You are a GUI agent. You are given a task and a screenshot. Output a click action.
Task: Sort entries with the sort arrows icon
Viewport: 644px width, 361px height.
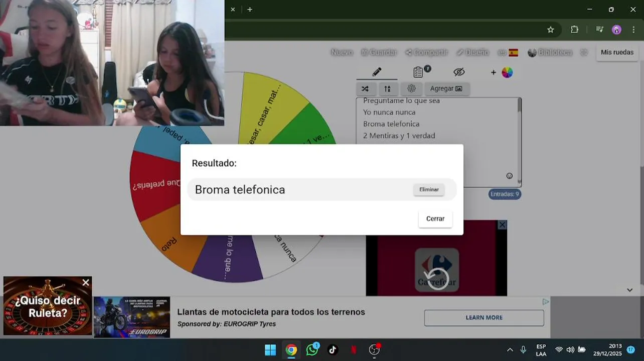pyautogui.click(x=387, y=89)
